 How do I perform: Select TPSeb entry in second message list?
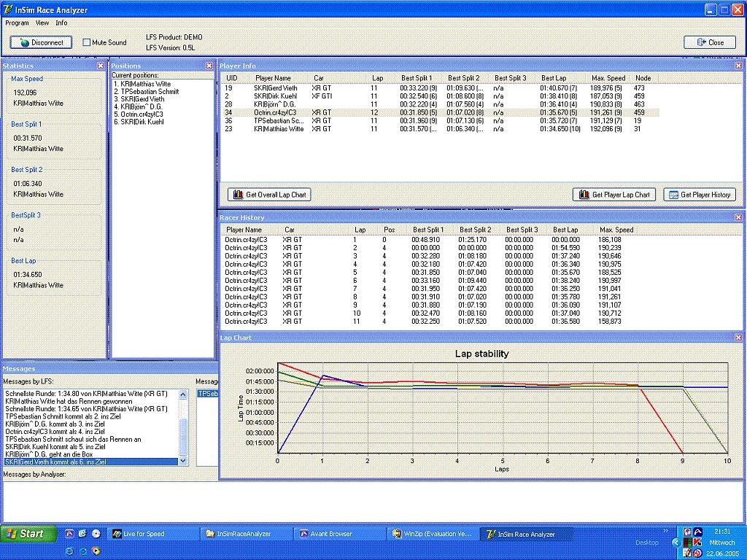(x=208, y=394)
